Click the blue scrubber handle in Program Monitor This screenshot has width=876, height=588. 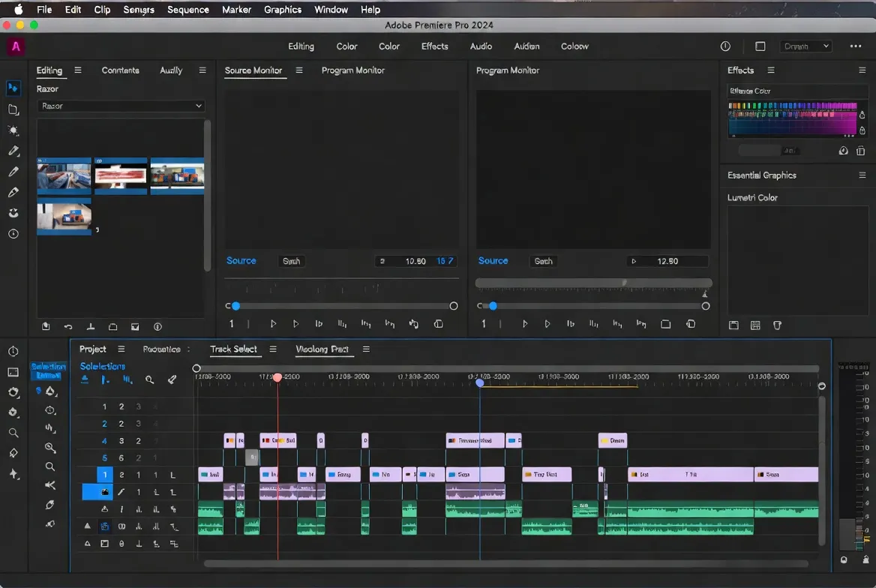pos(493,306)
